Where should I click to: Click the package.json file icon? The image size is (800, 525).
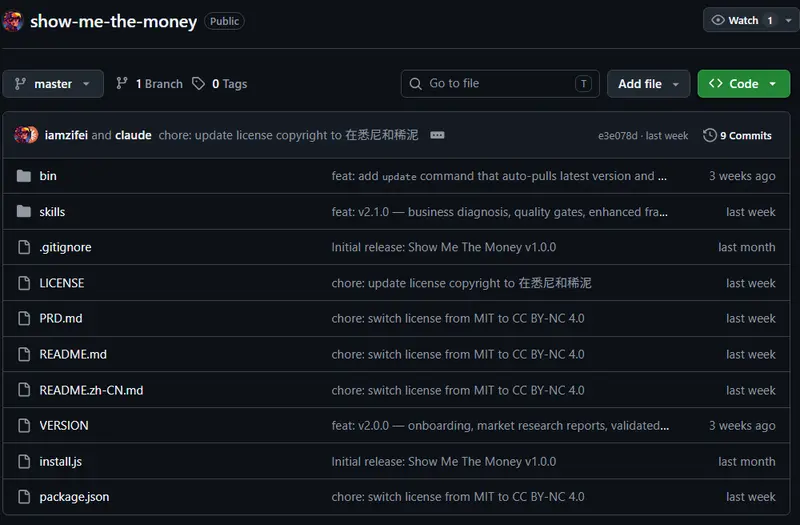click(24, 497)
